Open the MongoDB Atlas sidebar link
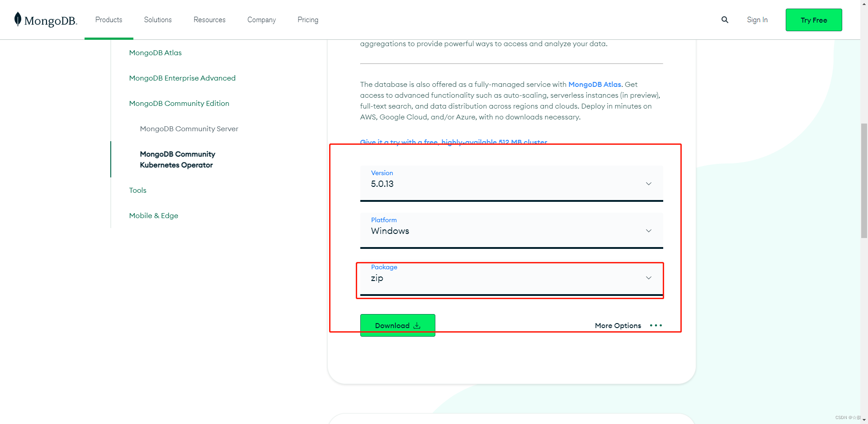 (155, 53)
